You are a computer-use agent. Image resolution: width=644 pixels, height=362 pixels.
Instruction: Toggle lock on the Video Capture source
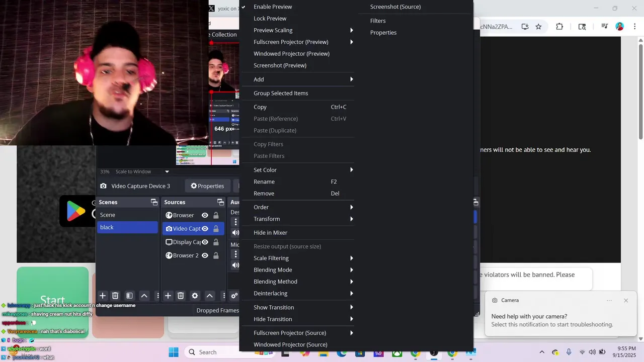[x=216, y=229]
